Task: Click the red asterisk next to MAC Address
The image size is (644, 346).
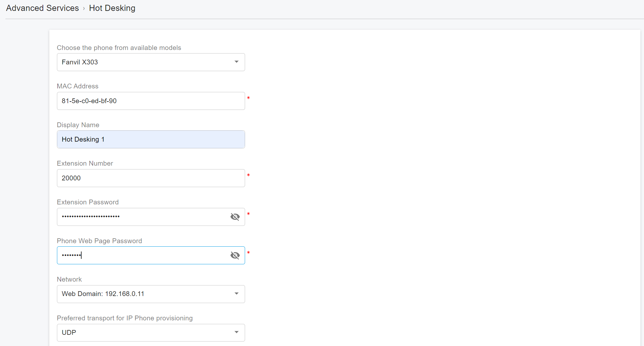Action: (x=248, y=98)
